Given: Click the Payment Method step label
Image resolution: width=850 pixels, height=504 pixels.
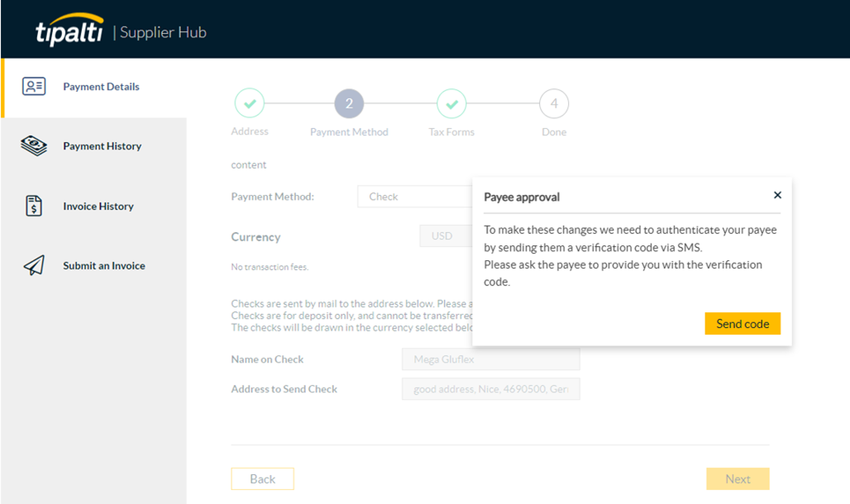Looking at the screenshot, I should tap(349, 131).
